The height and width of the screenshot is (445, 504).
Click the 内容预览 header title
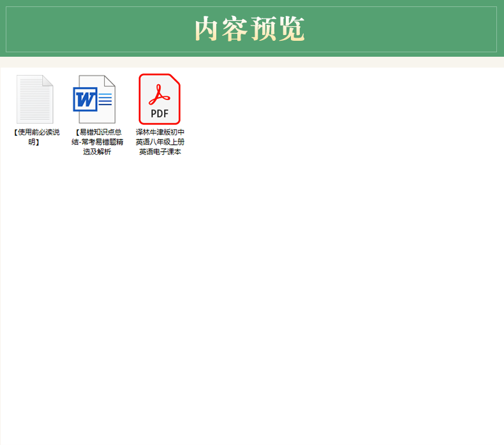coord(249,29)
